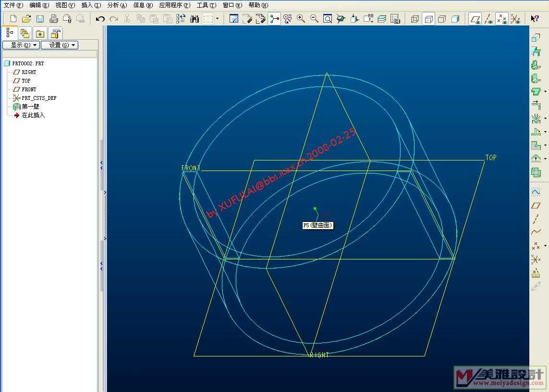Viewport: 549px width, 392px height.
Task: Open the Print icon in toolbar
Action: [x=53, y=19]
